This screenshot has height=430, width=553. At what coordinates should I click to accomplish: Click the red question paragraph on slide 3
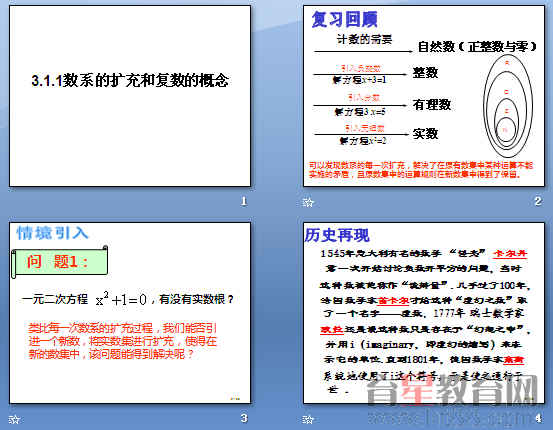[x=122, y=341]
